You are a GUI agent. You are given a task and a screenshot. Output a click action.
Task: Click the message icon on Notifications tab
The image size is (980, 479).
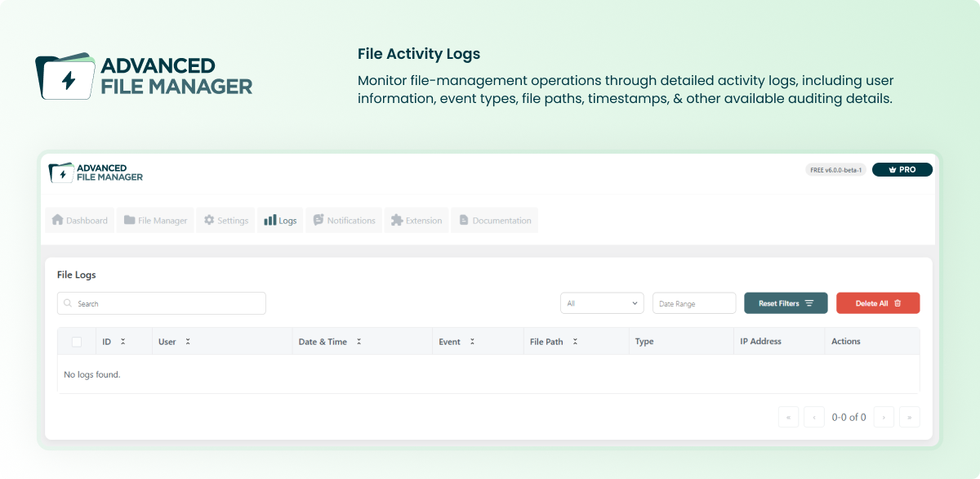(x=318, y=220)
